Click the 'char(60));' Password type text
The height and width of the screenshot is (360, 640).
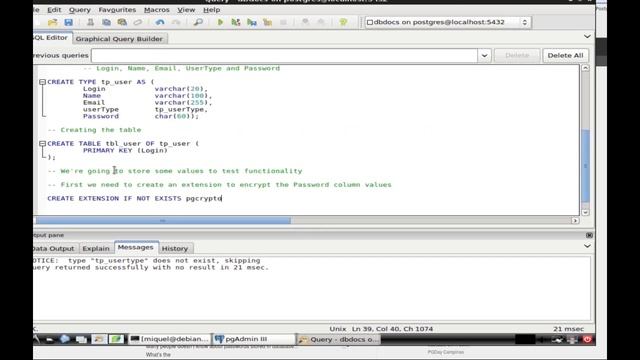pyautogui.click(x=176, y=116)
